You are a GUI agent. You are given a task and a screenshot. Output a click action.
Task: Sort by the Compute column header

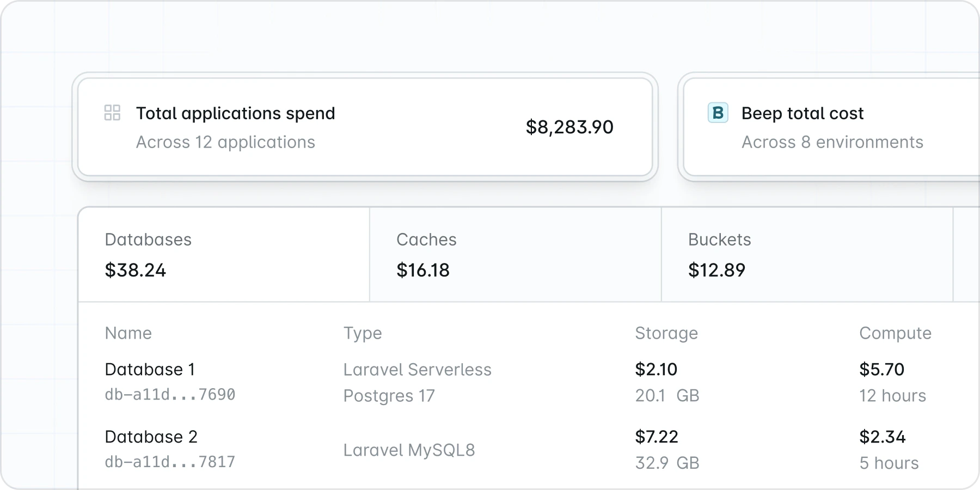tap(895, 333)
